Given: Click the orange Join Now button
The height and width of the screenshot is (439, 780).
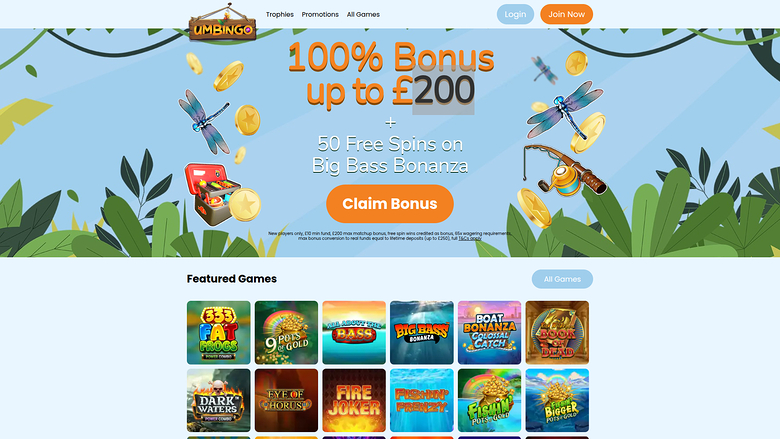Looking at the screenshot, I should [567, 14].
